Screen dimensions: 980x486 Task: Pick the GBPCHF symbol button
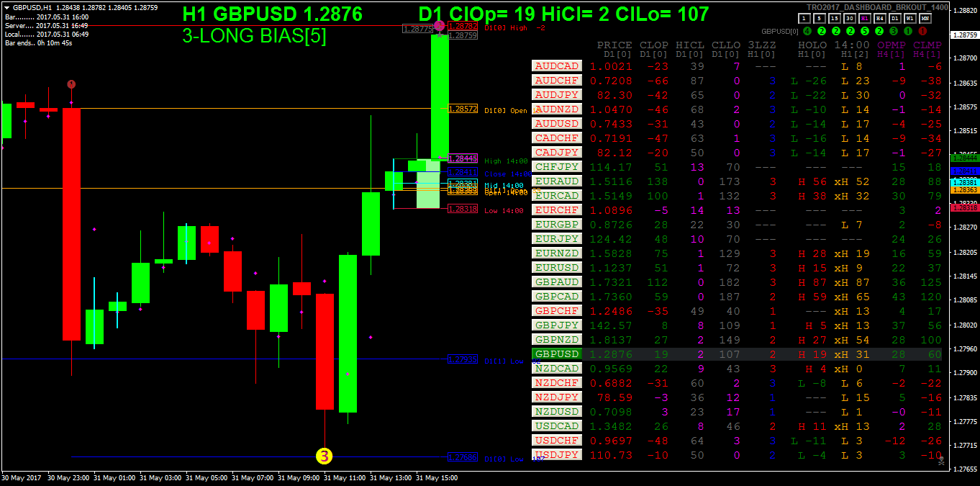click(x=557, y=310)
